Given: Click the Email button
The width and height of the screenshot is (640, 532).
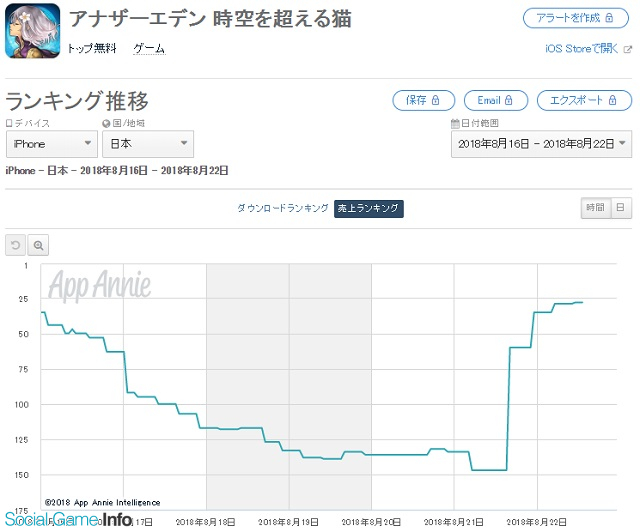Looking at the screenshot, I should tap(496, 100).
